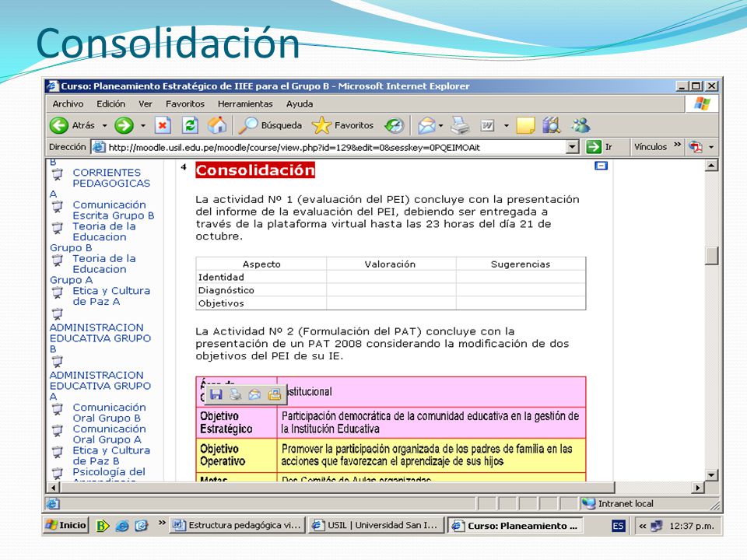Open the yellow note Discuss icon
Viewport: 747px width, 560px height.
pyautogui.click(x=525, y=125)
